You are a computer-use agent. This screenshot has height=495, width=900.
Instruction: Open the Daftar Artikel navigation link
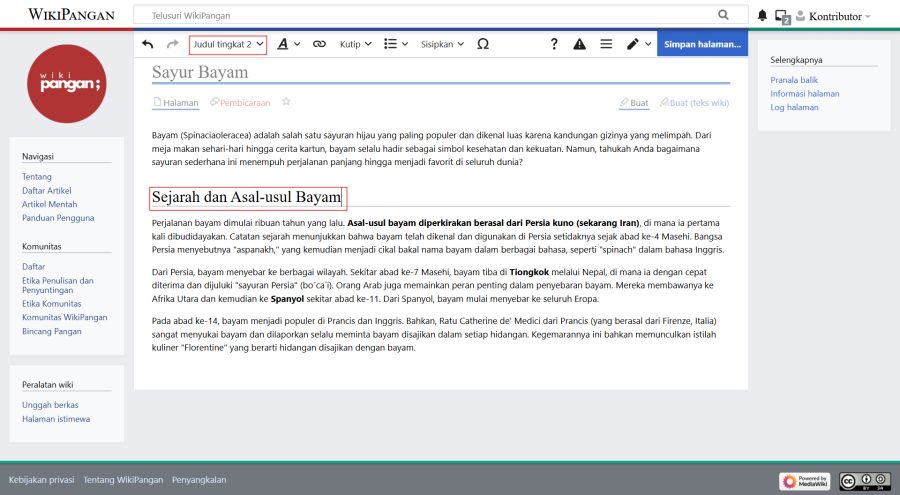coord(46,190)
